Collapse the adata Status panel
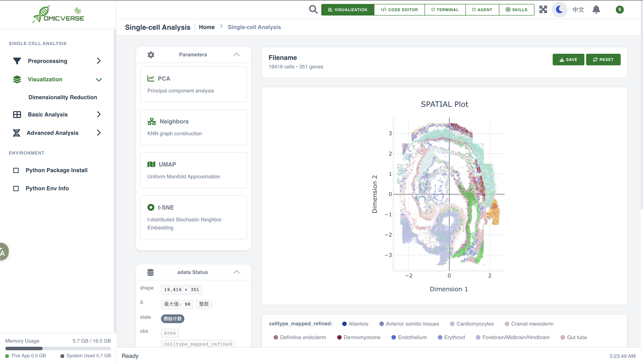 [x=236, y=272]
